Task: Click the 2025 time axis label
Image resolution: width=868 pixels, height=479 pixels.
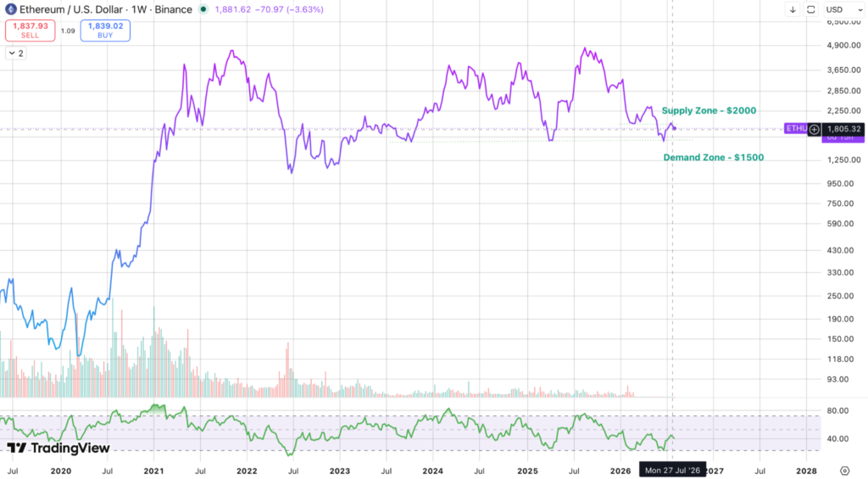Action: click(x=527, y=471)
